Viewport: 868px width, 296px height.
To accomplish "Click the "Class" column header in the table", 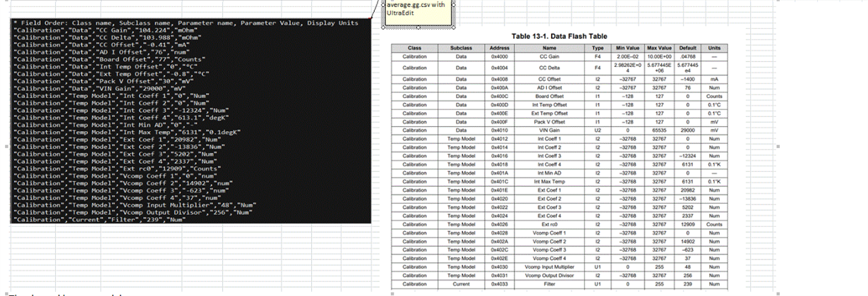I will click(414, 48).
